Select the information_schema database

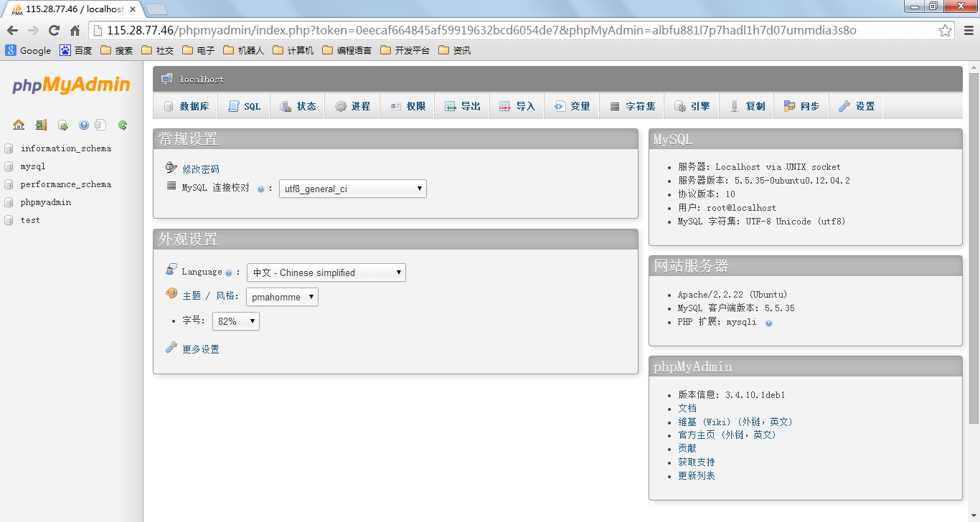66,148
